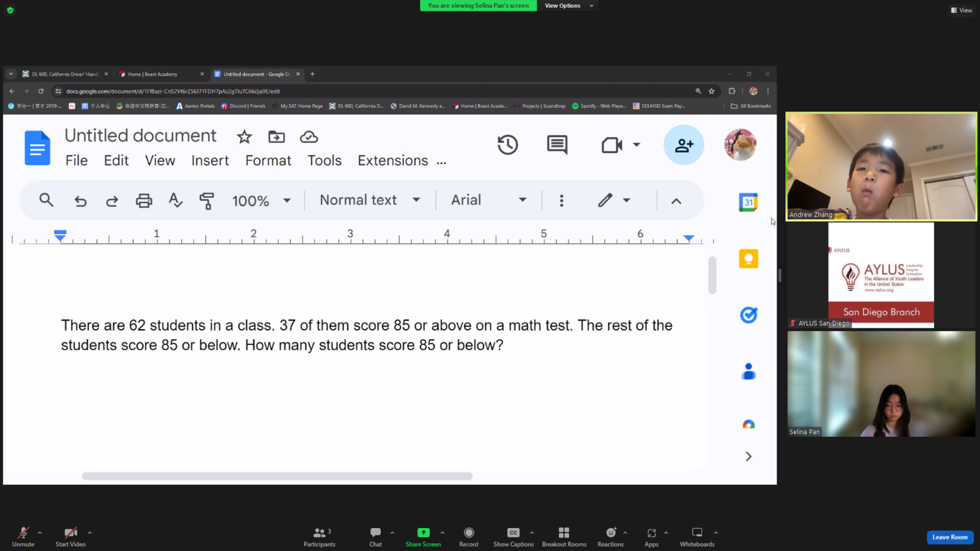Expand video options arrow beside Start Video
The width and height of the screenshot is (980, 551).
coord(89,533)
